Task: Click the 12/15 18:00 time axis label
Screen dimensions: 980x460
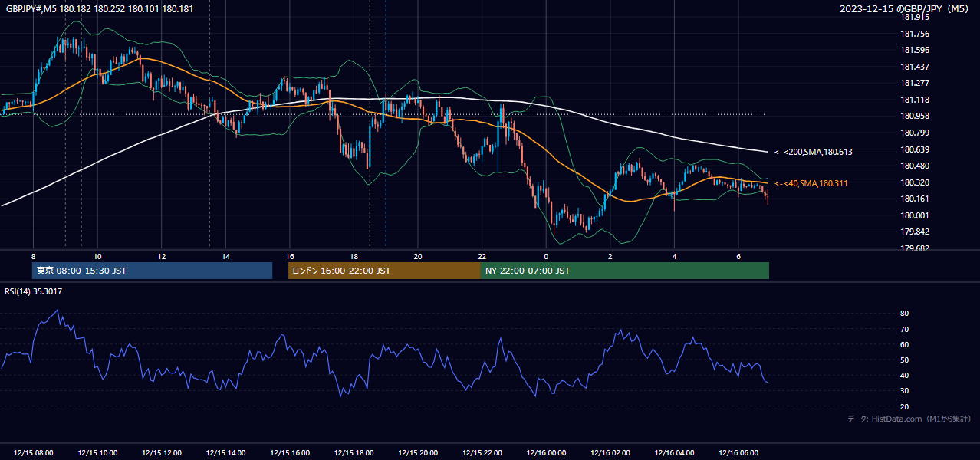Action: [354, 453]
